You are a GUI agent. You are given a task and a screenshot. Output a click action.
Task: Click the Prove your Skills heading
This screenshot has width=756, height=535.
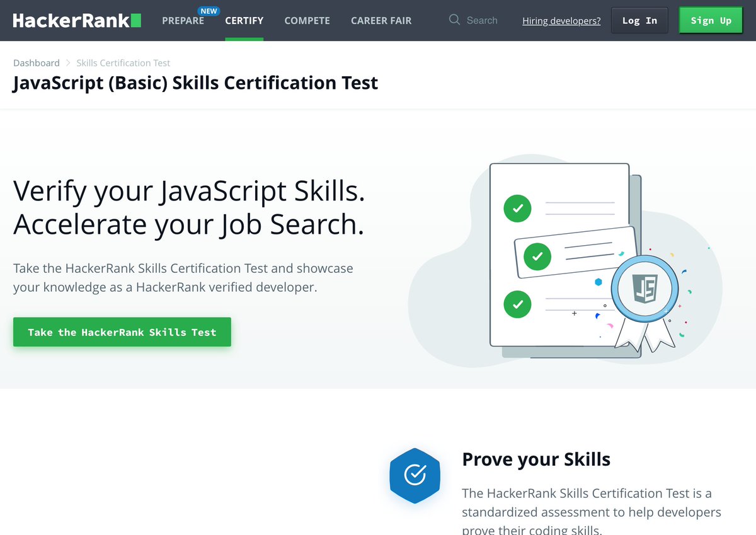pyautogui.click(x=536, y=459)
